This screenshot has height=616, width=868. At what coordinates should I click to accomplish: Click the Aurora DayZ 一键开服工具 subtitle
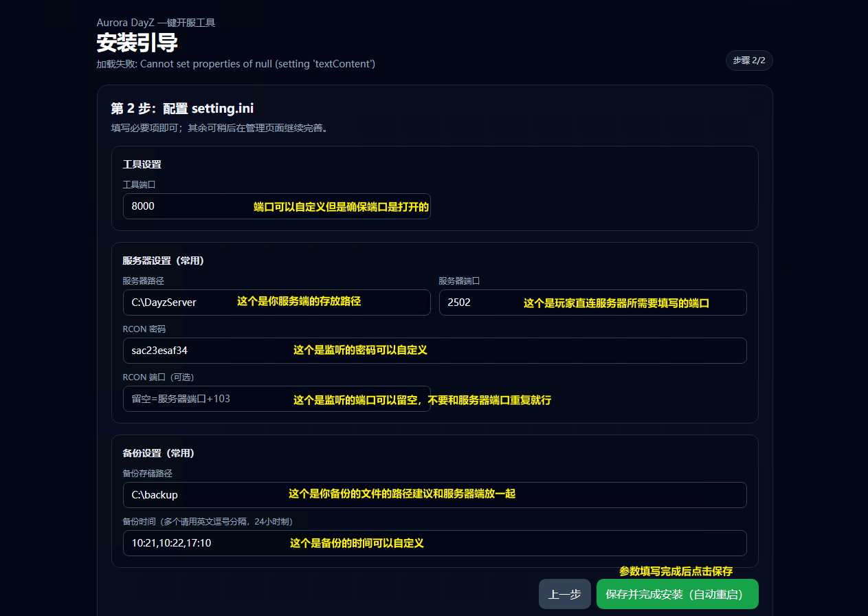coord(156,23)
